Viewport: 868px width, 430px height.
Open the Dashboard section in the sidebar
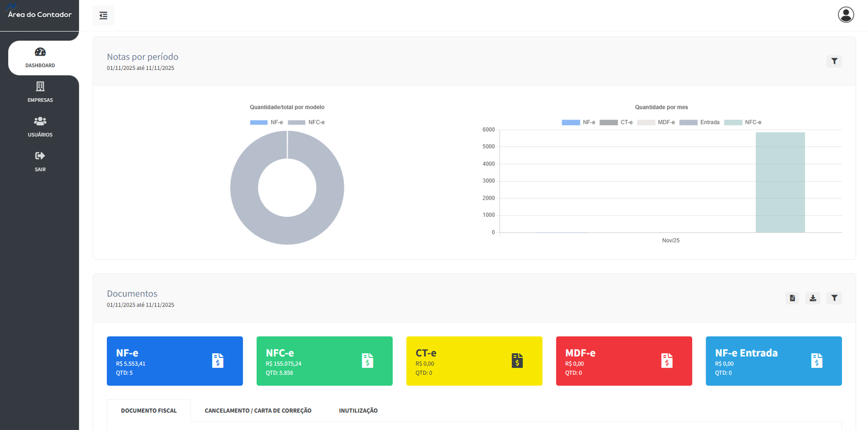click(x=40, y=57)
